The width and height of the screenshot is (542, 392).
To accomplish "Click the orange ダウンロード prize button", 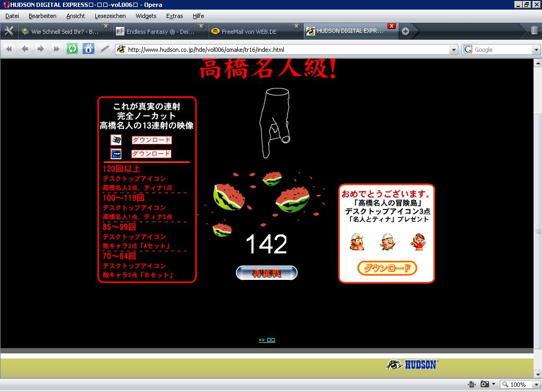I will coord(387,268).
